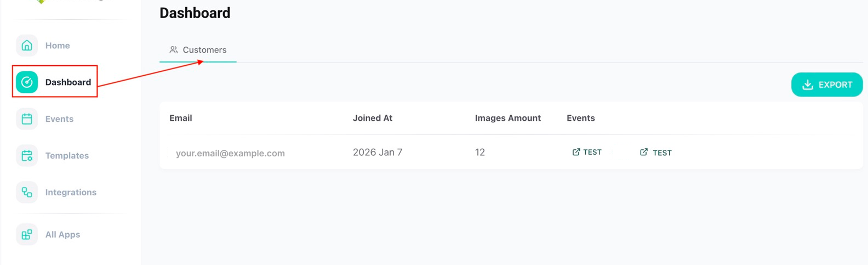
Task: Click the Templates calendar-gear icon
Action: tap(27, 156)
